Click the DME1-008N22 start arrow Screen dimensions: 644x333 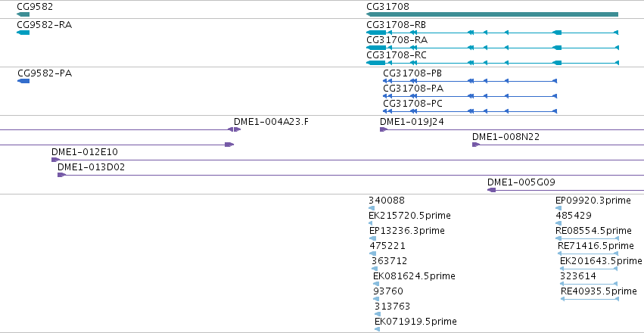[476, 145]
